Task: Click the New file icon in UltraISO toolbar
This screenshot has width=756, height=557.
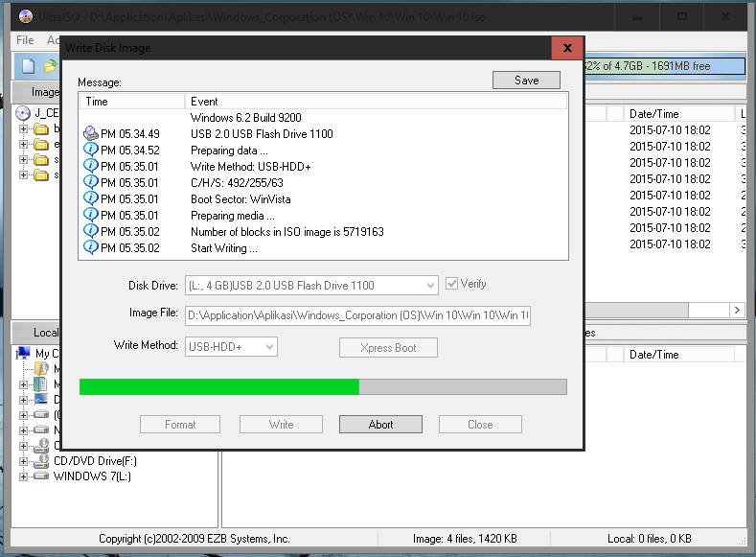Action: [x=28, y=66]
